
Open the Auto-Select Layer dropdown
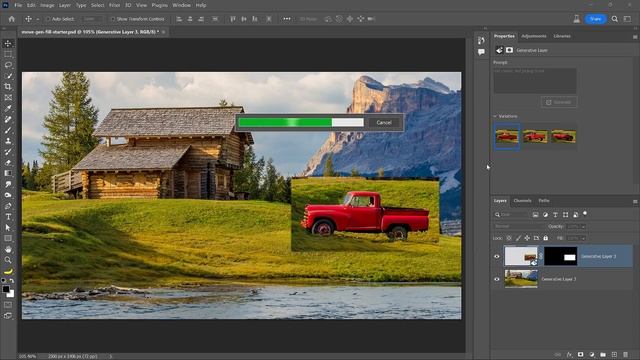[x=92, y=19]
